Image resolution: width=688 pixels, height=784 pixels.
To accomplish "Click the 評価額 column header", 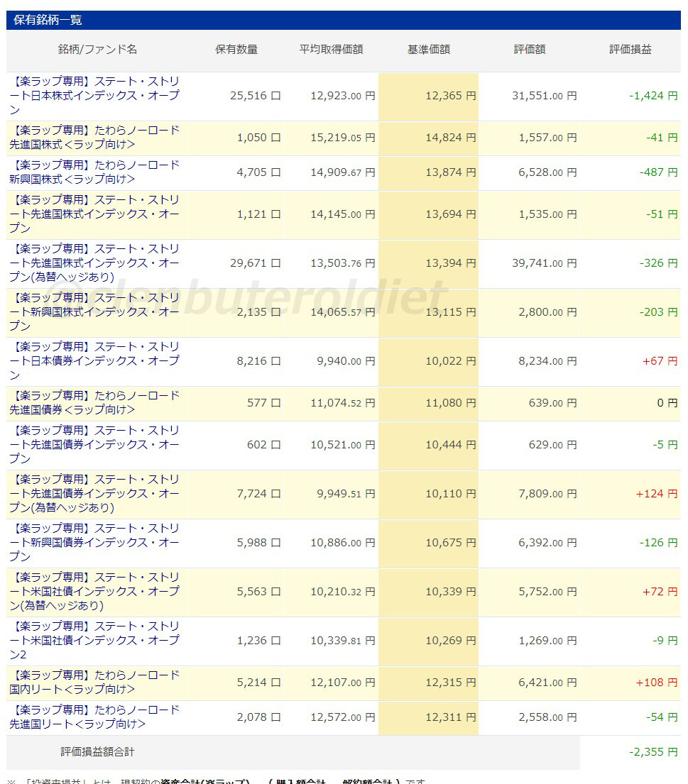I will pos(530,49).
